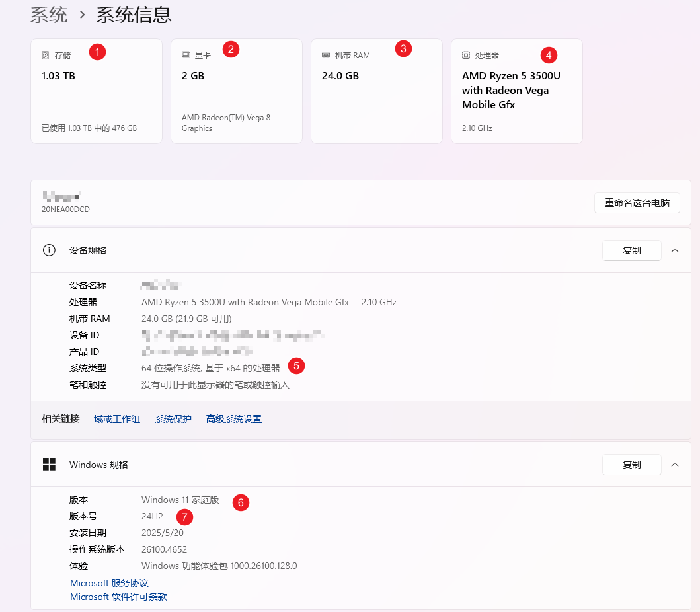Select the Windows 11 Home edition value
Viewport: 700px width, 612px height.
click(180, 500)
